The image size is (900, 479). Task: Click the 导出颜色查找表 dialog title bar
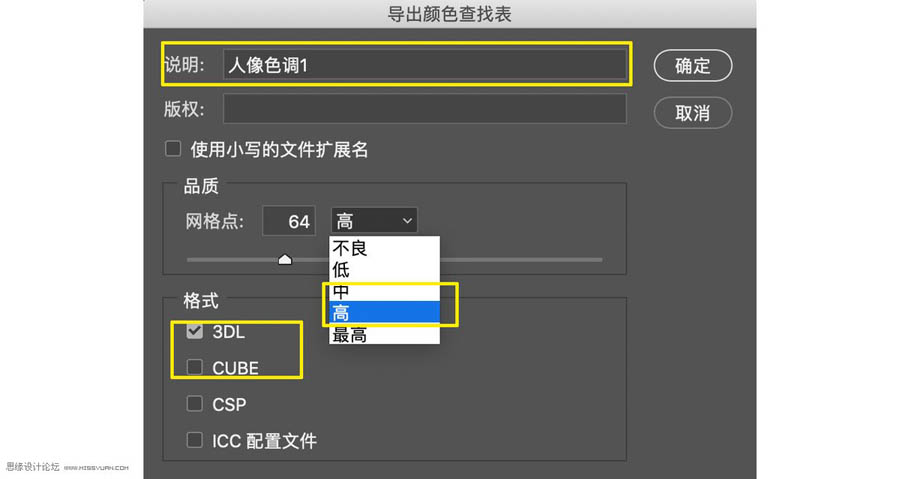pos(449,14)
